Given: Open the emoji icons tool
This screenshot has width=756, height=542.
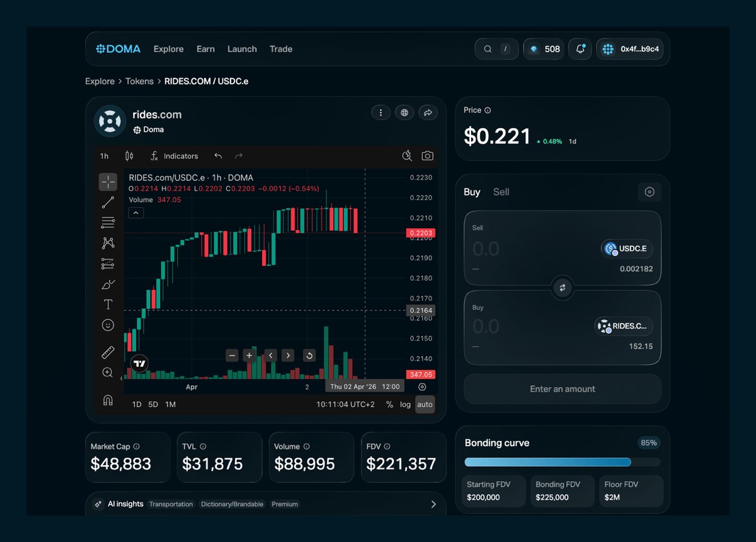Looking at the screenshot, I should click(108, 325).
